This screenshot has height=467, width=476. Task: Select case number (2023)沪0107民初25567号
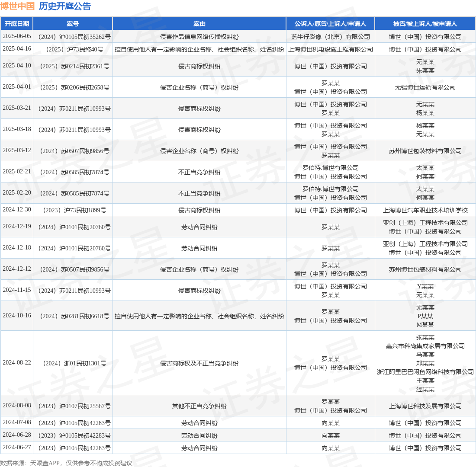(x=73, y=406)
